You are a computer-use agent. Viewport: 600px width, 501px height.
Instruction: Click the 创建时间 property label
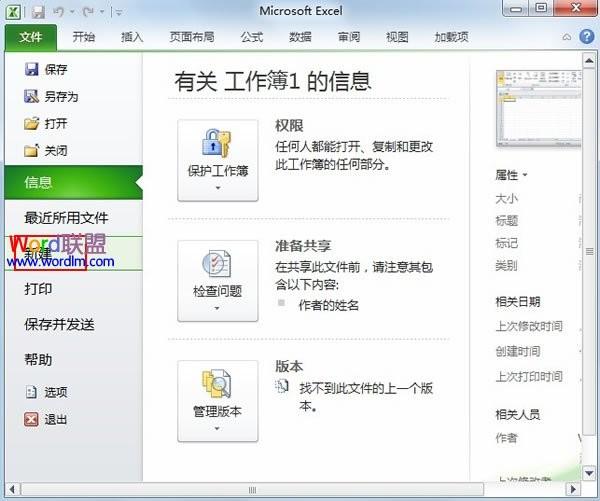(x=518, y=351)
